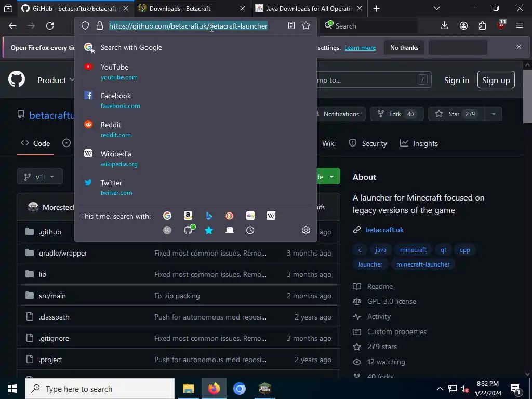Viewport: 532px width, 399px height.
Task: Search open tabs icon in dropdown
Action: click(229, 230)
